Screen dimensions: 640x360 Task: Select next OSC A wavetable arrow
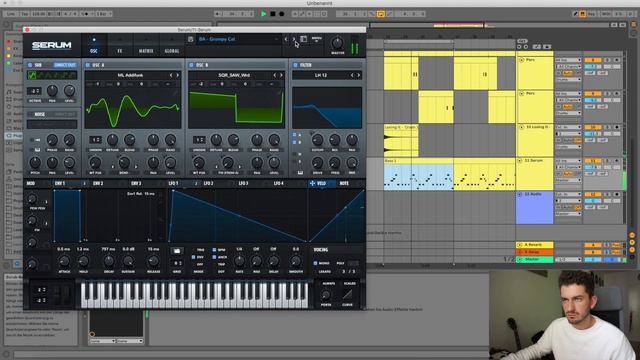177,75
